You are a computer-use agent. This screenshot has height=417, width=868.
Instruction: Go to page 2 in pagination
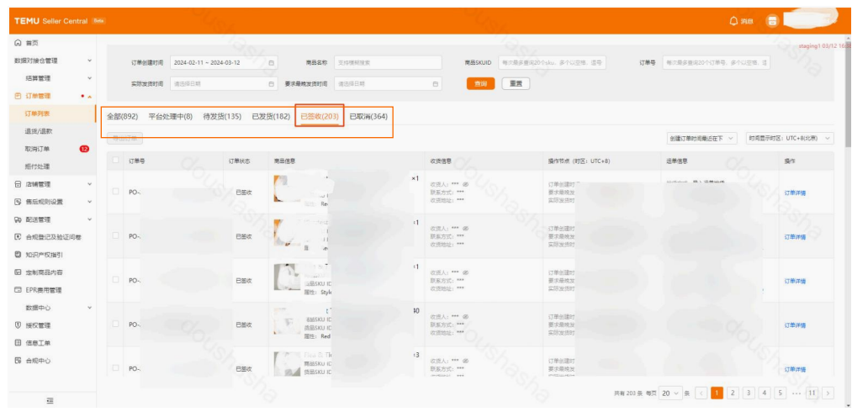pos(733,393)
